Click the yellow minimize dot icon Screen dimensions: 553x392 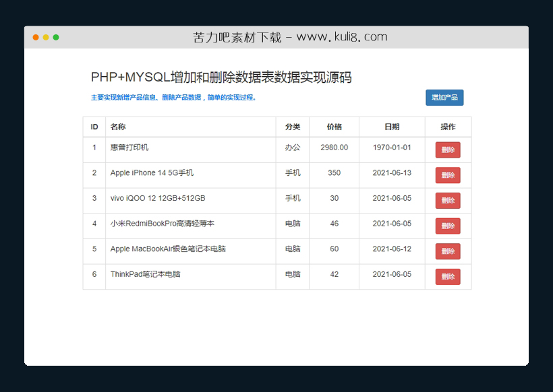coord(46,37)
